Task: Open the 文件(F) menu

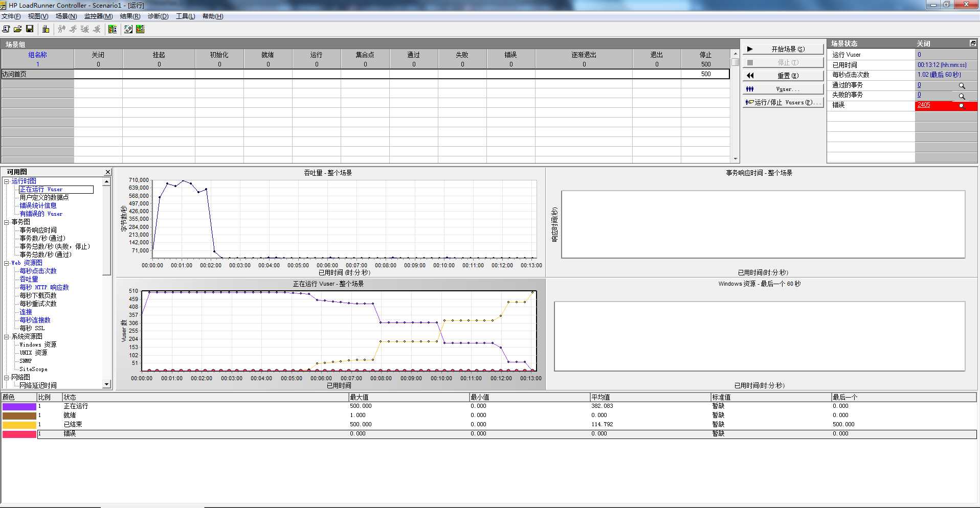Action: [11, 16]
